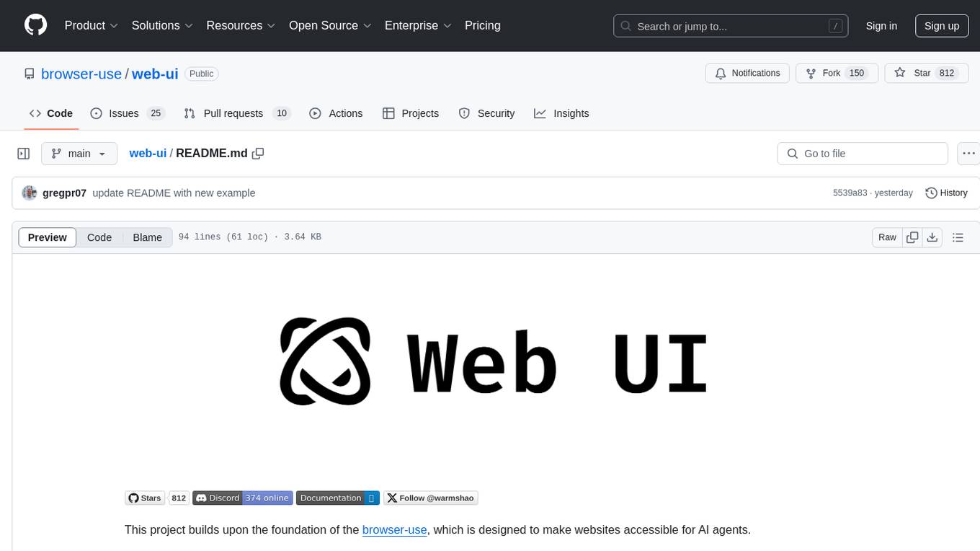Switch to Blame view
This screenshot has width=980, height=551.
147,237
